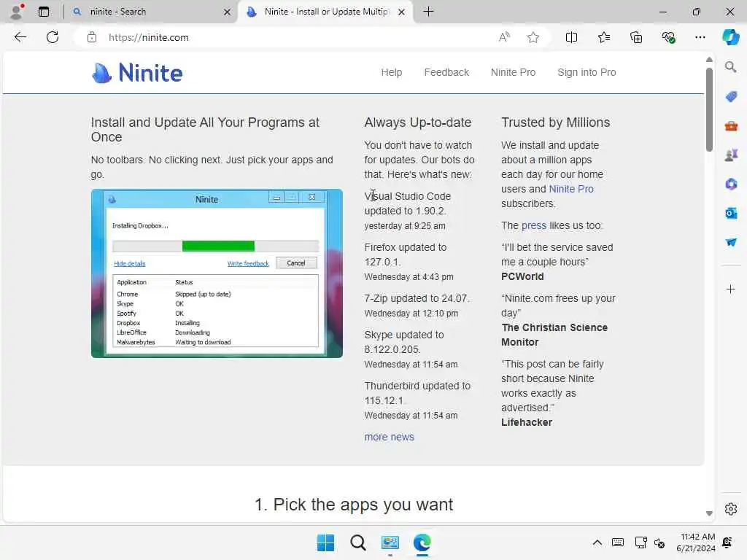Open taskbar control panel app icon
This screenshot has height=560, width=747.
[390, 542]
